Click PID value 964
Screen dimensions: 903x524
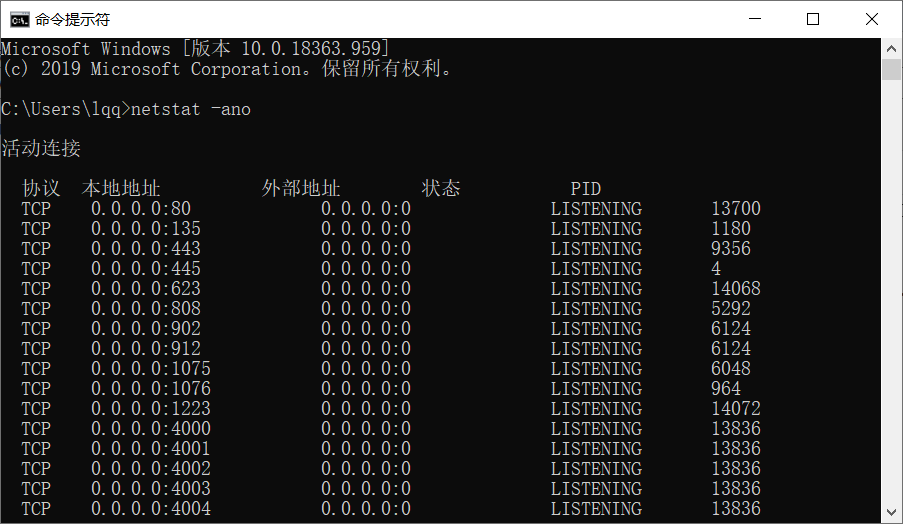(726, 389)
